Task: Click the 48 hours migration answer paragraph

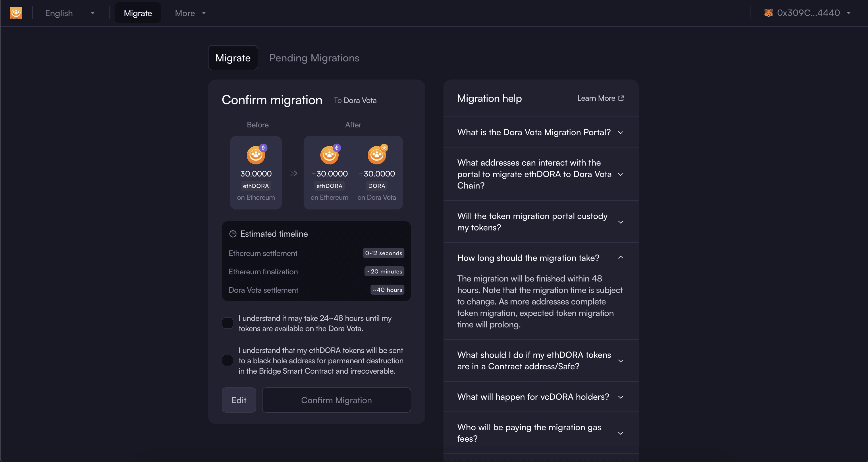Action: click(x=540, y=301)
